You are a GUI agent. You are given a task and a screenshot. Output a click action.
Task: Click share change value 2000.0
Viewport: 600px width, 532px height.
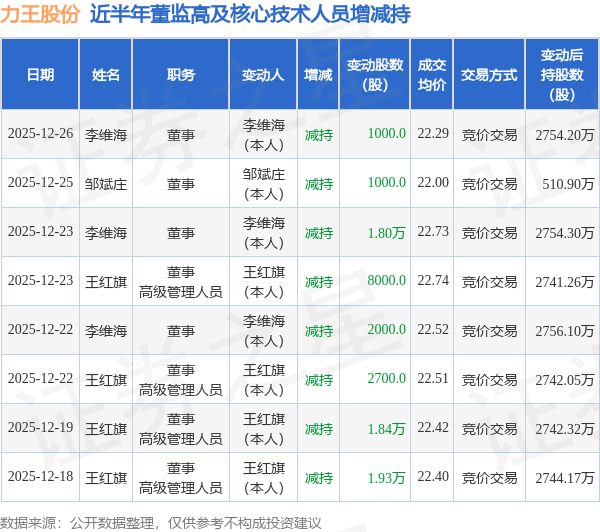pyautogui.click(x=386, y=330)
